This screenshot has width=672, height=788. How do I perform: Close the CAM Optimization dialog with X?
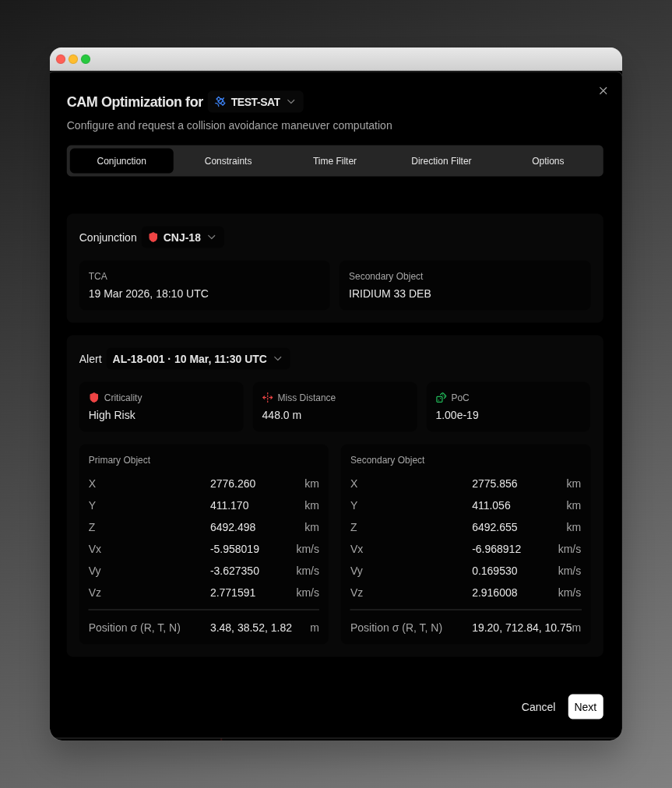pos(603,90)
